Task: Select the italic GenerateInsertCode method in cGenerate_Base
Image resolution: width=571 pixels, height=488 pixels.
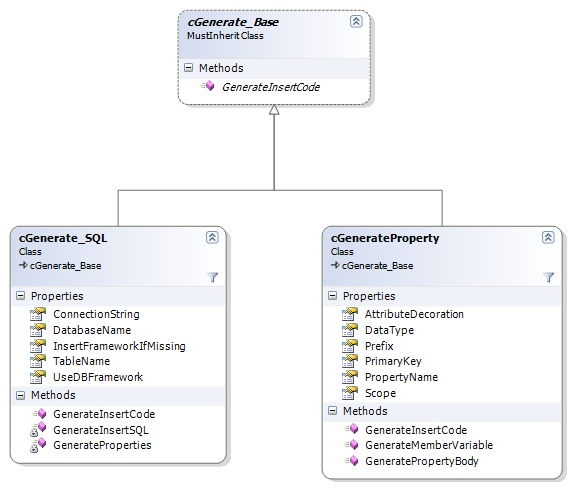Action: pos(271,87)
